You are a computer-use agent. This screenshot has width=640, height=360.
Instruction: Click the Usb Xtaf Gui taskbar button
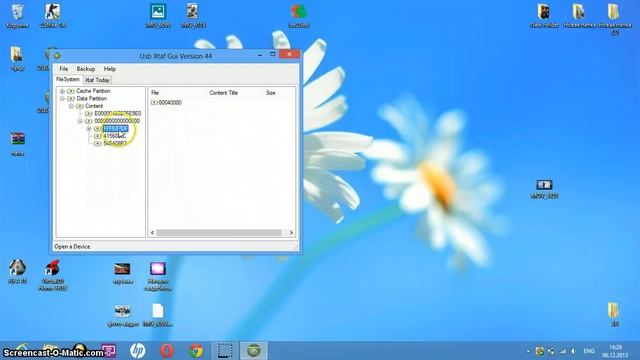pyautogui.click(x=253, y=351)
